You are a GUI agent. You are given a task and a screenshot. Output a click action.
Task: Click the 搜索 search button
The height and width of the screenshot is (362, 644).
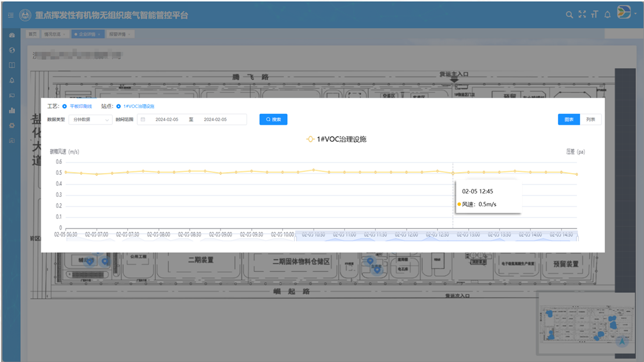click(273, 119)
